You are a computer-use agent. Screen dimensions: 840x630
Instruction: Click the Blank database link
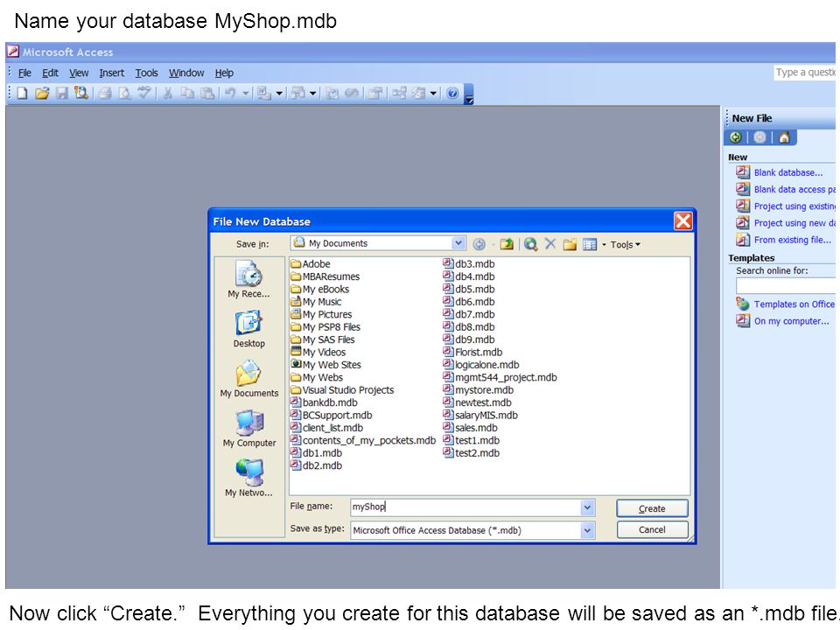point(780,172)
